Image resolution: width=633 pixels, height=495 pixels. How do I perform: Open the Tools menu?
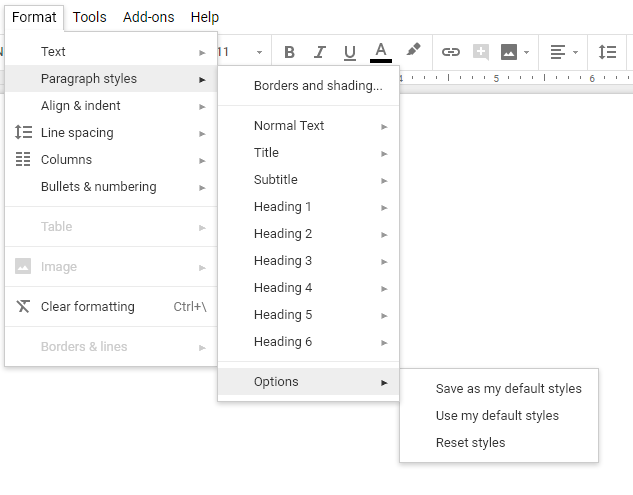(90, 17)
